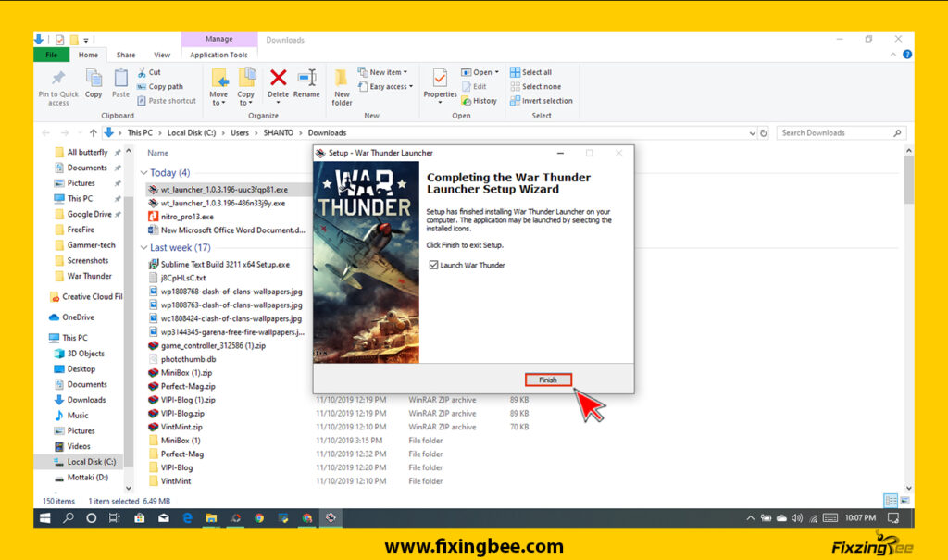Collapse the ribbon with the chevron
Screen dimensions: 948x560
click(x=893, y=55)
